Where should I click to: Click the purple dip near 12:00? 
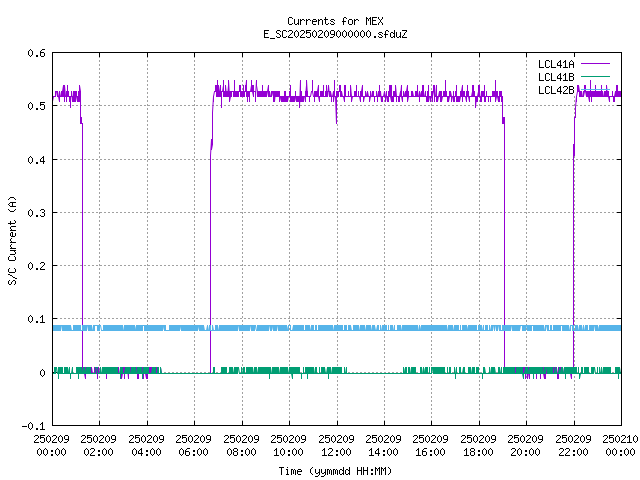point(336,111)
